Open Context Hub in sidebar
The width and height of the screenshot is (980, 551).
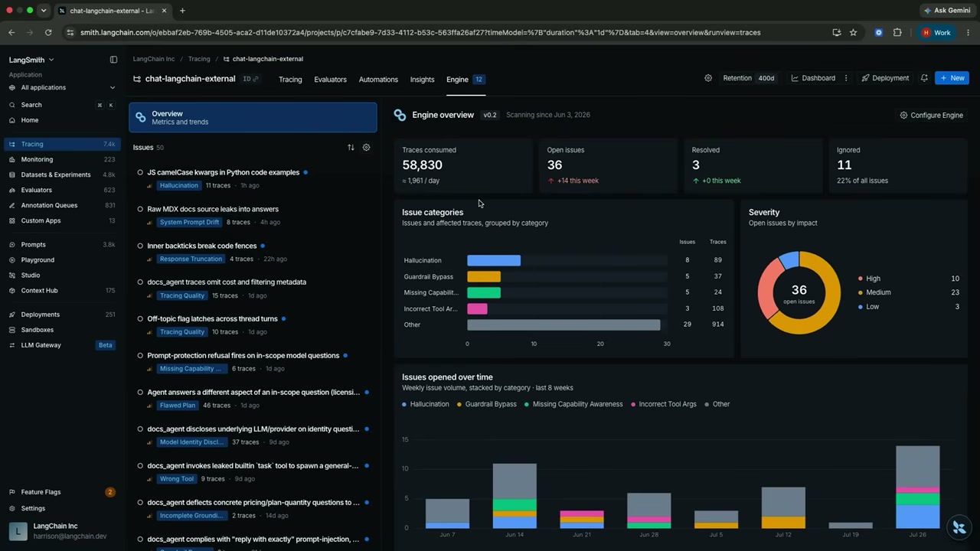(62, 291)
